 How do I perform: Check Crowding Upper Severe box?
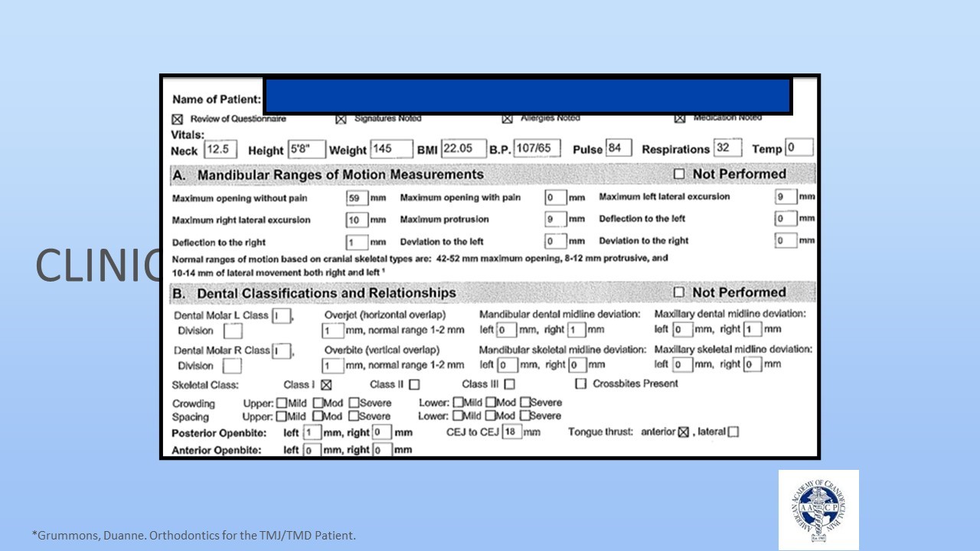coord(354,403)
